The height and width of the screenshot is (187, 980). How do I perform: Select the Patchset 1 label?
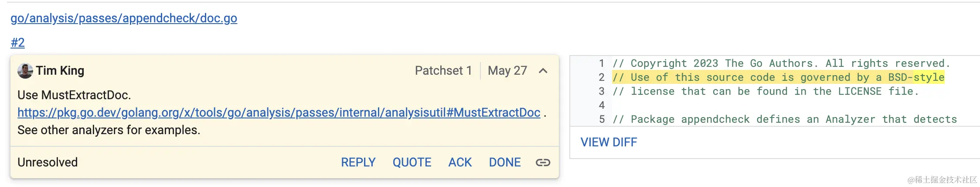443,71
